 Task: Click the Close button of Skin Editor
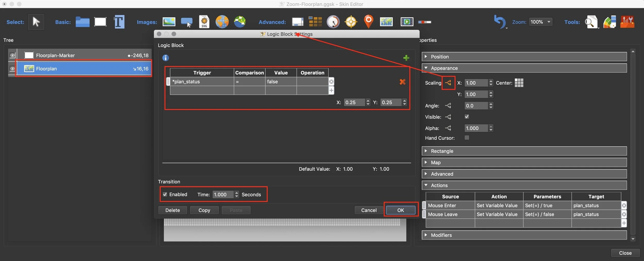(x=625, y=253)
